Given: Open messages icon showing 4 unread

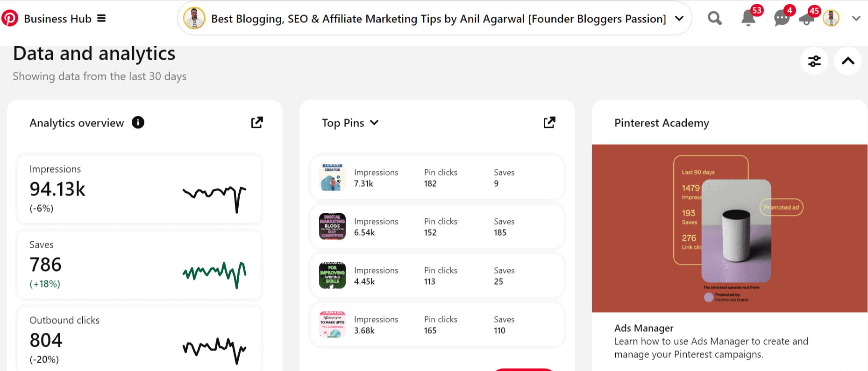Looking at the screenshot, I should 781,19.
